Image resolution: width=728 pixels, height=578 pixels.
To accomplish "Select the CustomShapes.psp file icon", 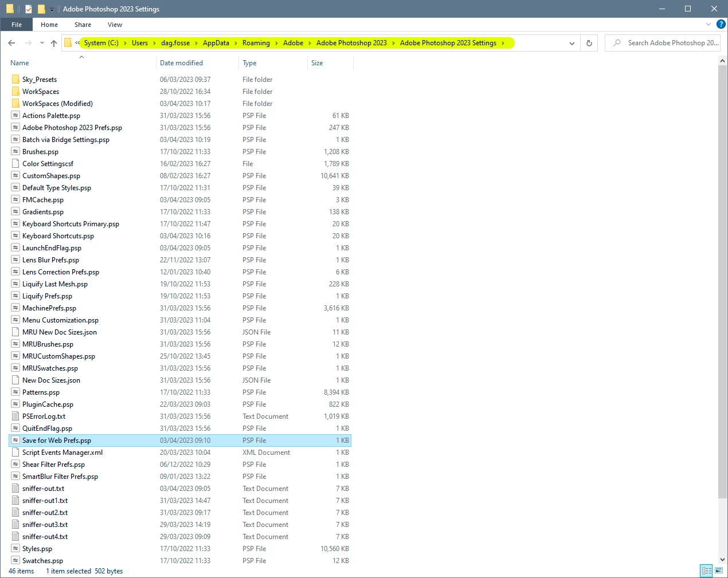I will click(15, 175).
